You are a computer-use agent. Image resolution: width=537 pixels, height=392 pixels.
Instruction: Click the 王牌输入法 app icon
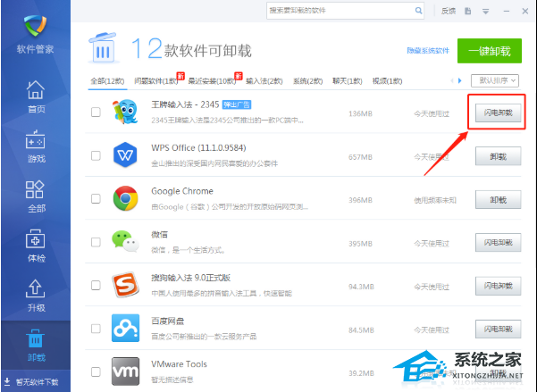125,112
